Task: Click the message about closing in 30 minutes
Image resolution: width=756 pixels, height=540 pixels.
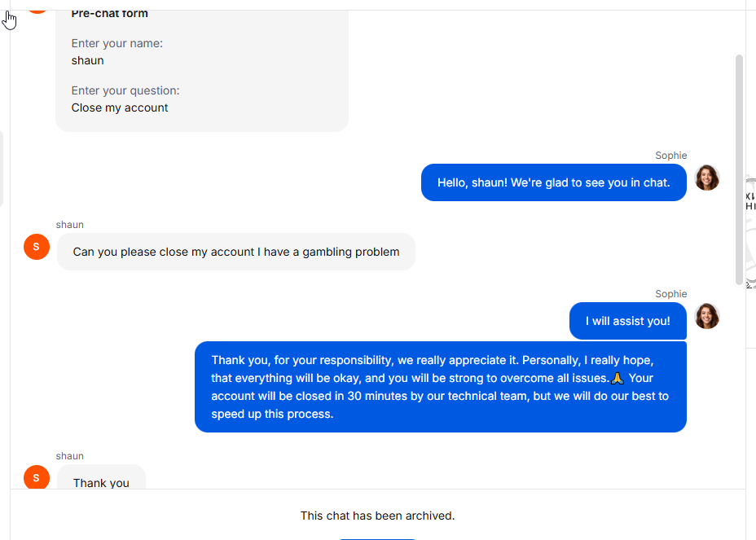Action: [x=440, y=387]
